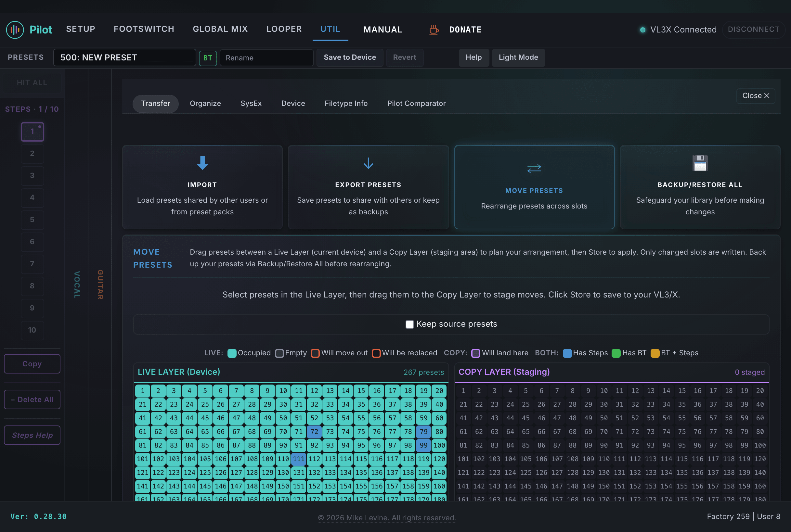791x532 pixels.
Task: Switch to the SysEx tab
Action: click(x=251, y=104)
